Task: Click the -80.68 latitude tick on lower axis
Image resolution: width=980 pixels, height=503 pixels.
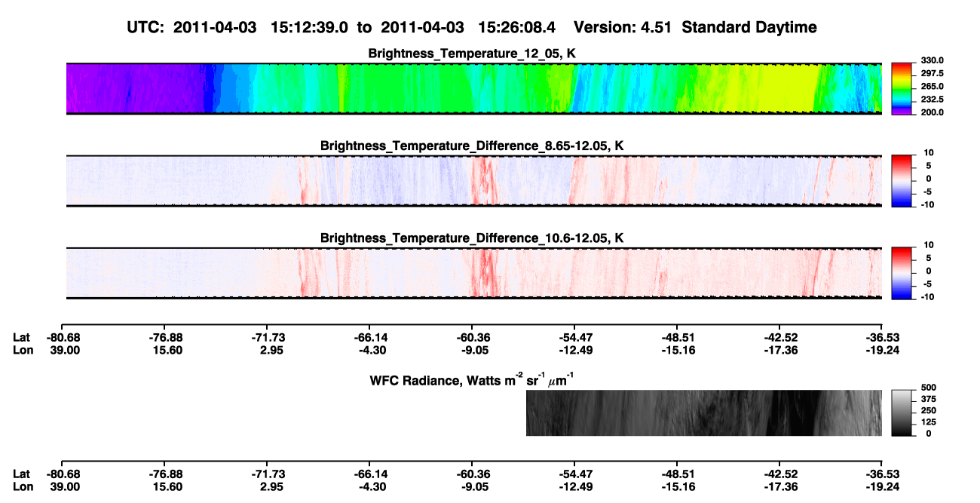Action: pos(63,474)
